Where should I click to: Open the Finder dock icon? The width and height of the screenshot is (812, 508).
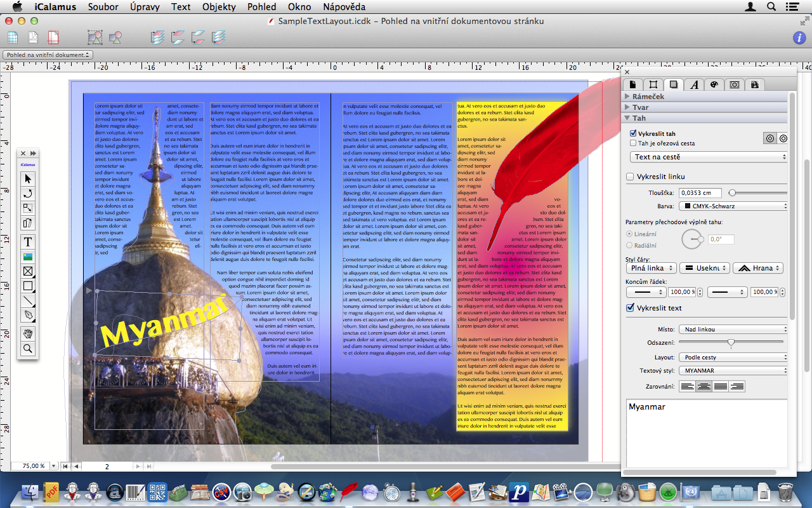[x=30, y=492]
